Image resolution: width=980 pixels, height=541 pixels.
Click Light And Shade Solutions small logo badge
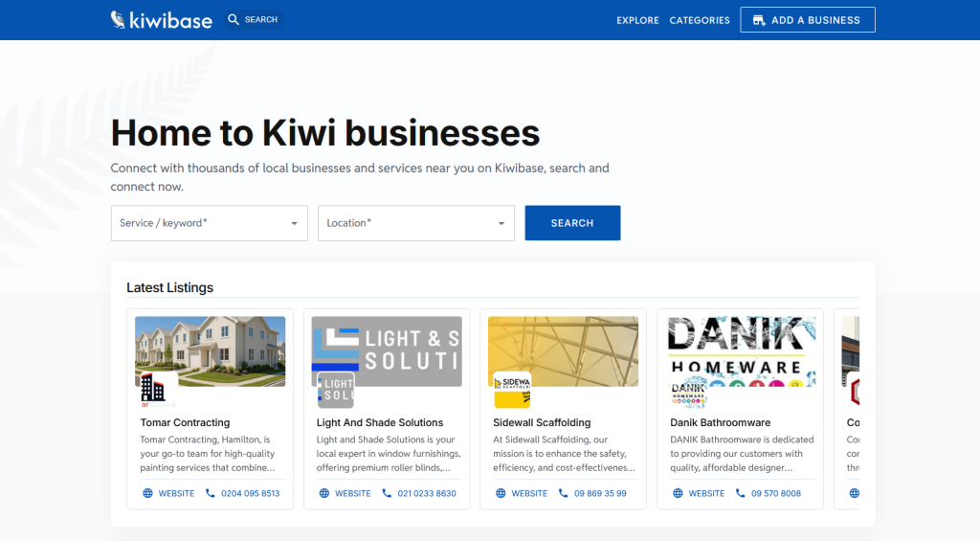pyautogui.click(x=336, y=391)
